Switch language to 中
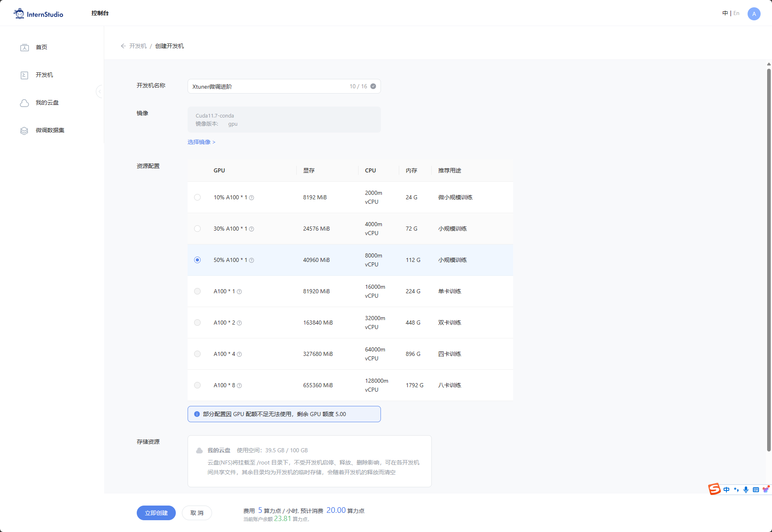772x532 pixels. click(725, 13)
